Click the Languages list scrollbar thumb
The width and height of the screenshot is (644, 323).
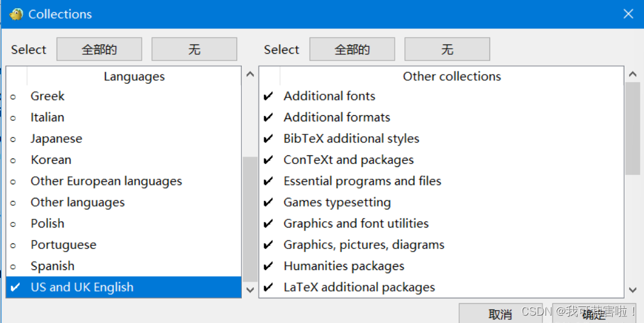click(250, 219)
